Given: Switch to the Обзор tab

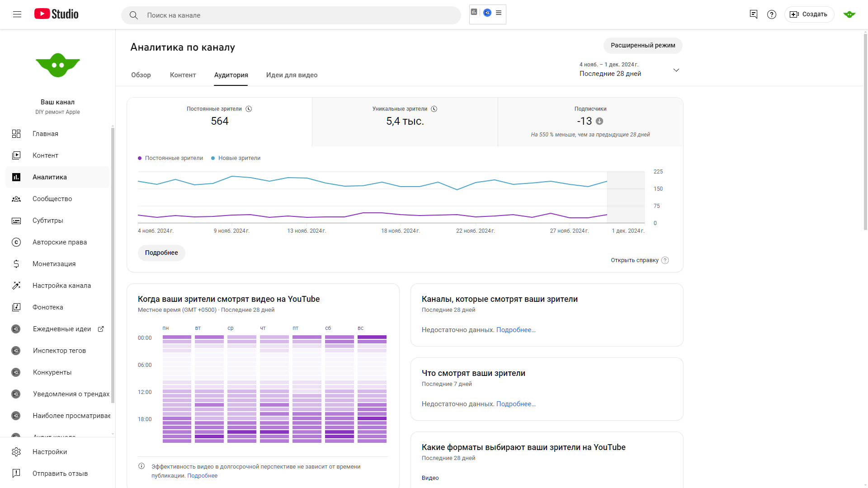Looking at the screenshot, I should tap(141, 75).
